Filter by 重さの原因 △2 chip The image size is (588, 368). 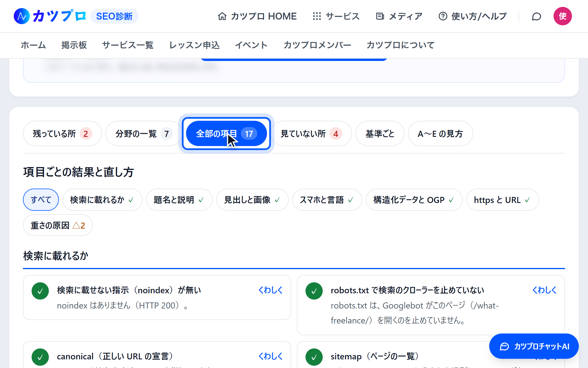pos(58,225)
